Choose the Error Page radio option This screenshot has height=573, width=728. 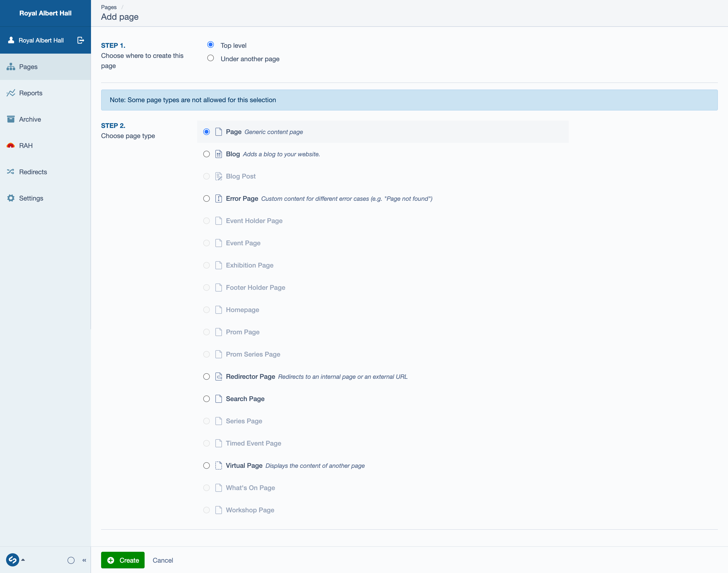pyautogui.click(x=207, y=199)
